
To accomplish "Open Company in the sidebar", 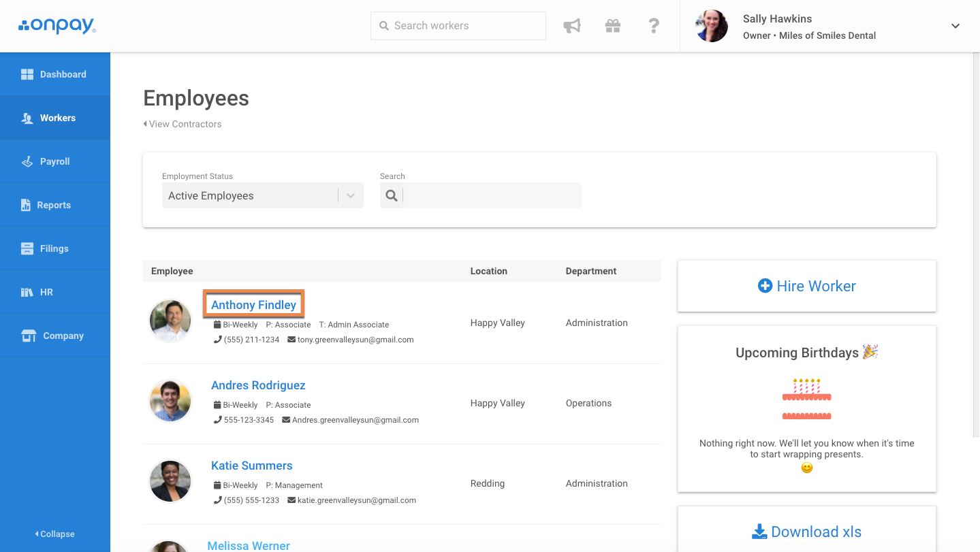I will pos(55,336).
